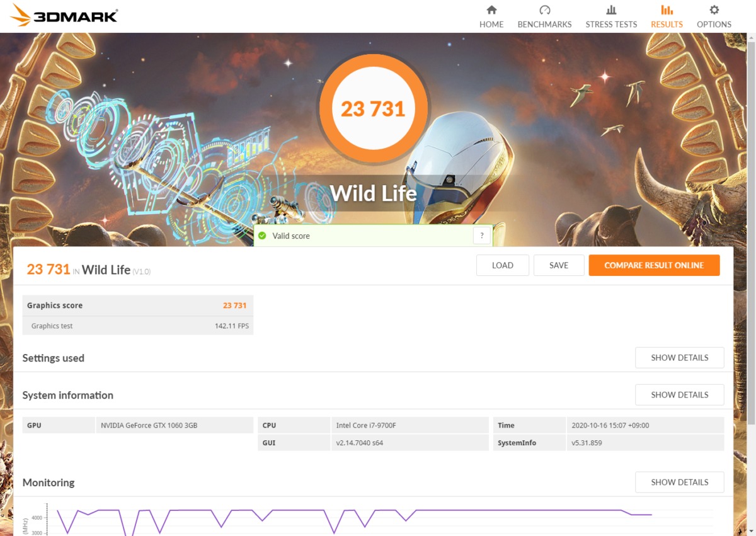Open the Benchmarks tab
The image size is (756, 536).
544,17
